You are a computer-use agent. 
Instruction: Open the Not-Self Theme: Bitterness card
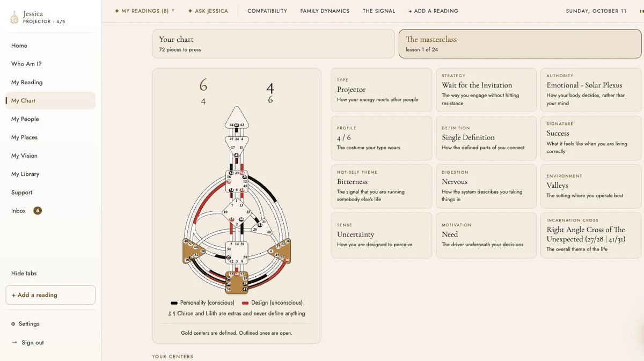(x=382, y=186)
